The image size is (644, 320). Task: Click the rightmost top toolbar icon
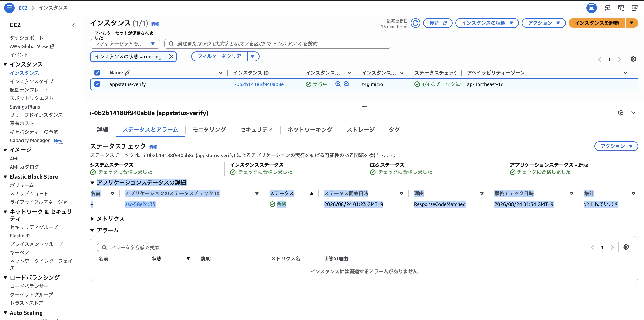coord(635,8)
